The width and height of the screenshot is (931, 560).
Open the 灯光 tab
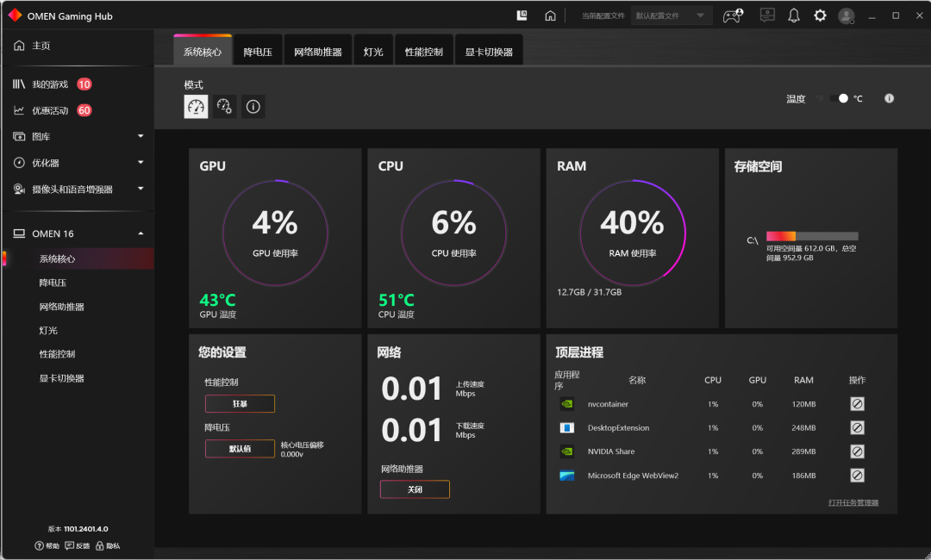click(373, 52)
